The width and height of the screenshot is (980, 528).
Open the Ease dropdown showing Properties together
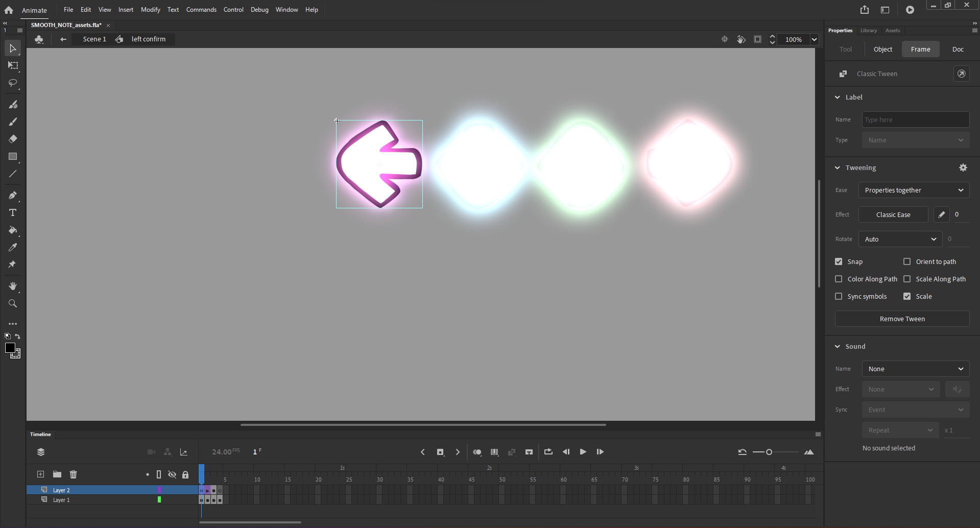[913, 190]
